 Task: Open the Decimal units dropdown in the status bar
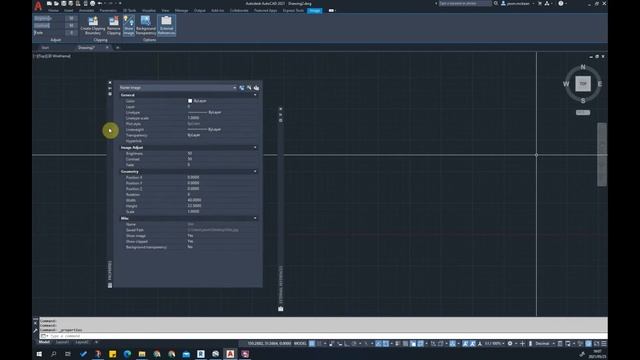point(544,344)
